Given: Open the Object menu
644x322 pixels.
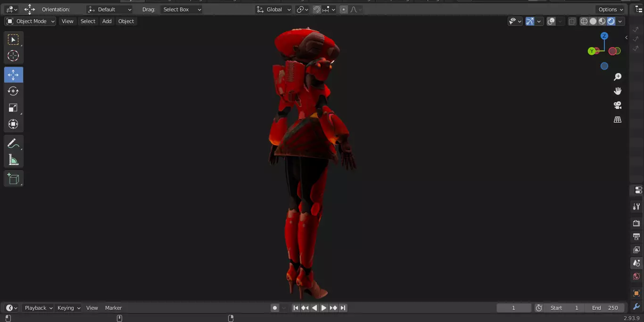Looking at the screenshot, I should [126, 21].
